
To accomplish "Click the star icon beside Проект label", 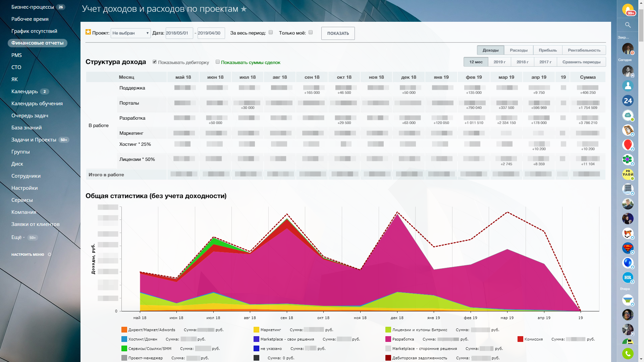I will [88, 32].
